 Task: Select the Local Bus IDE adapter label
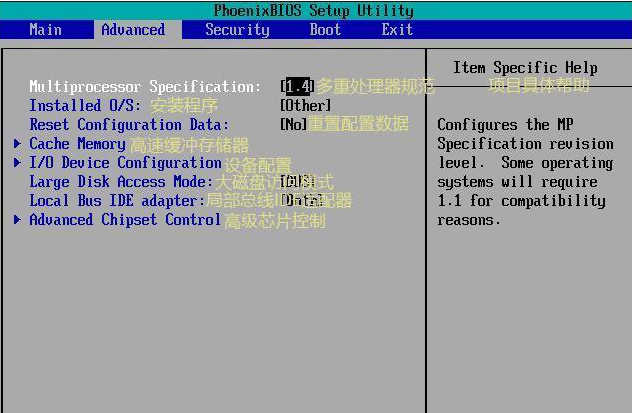[x=117, y=201]
